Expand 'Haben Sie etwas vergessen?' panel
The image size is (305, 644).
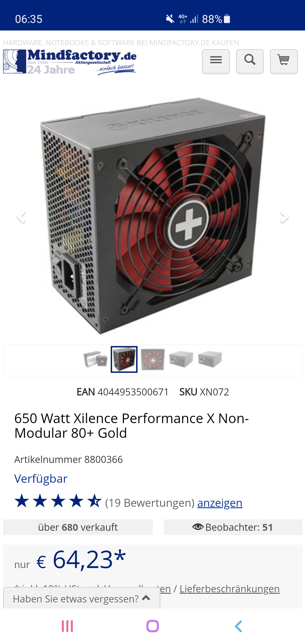pyautogui.click(x=82, y=599)
